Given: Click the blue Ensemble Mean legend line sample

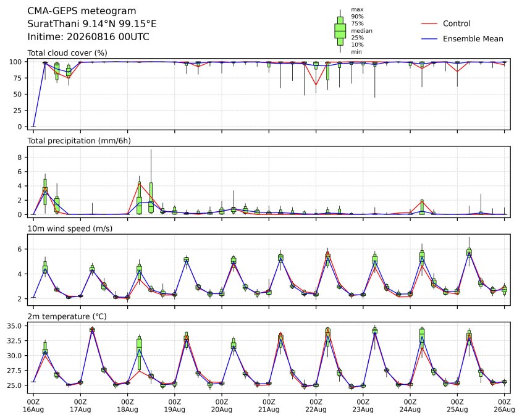Looking at the screenshot, I should [429, 39].
